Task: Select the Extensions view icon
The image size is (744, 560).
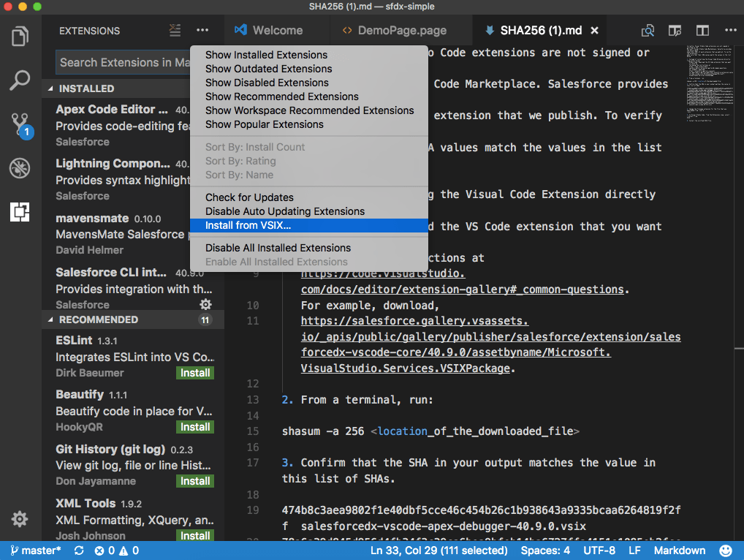Action: pos(20,212)
